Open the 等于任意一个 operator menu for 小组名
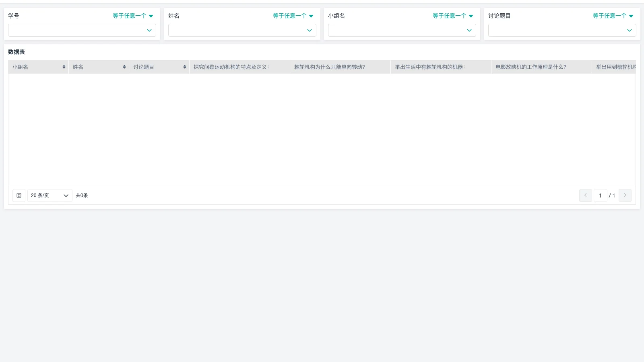 tap(452, 16)
